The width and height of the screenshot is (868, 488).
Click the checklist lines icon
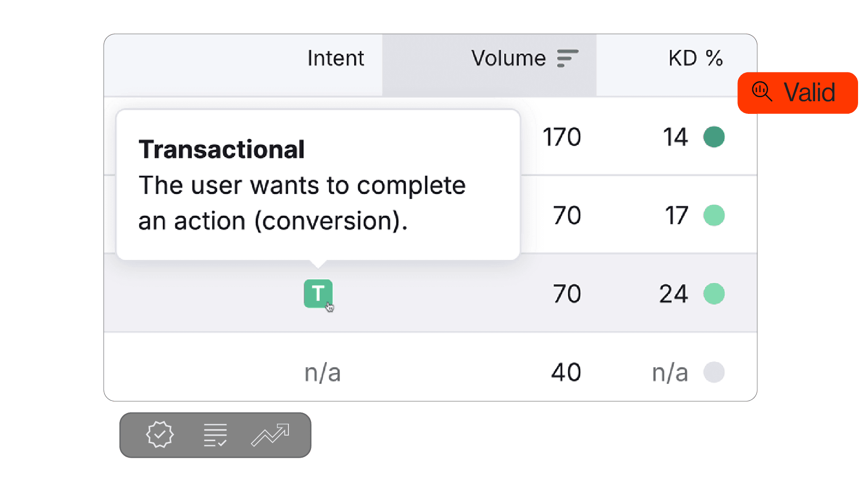click(x=215, y=435)
